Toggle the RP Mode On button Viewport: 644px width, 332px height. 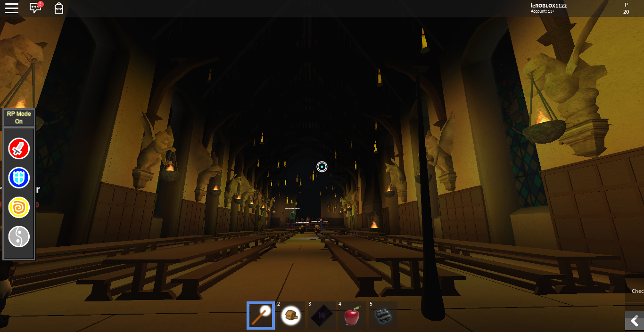point(19,118)
